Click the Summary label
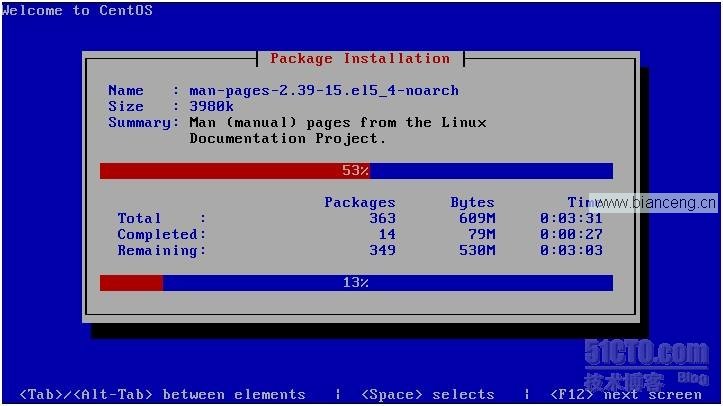This screenshot has height=406, width=723. 143,123
